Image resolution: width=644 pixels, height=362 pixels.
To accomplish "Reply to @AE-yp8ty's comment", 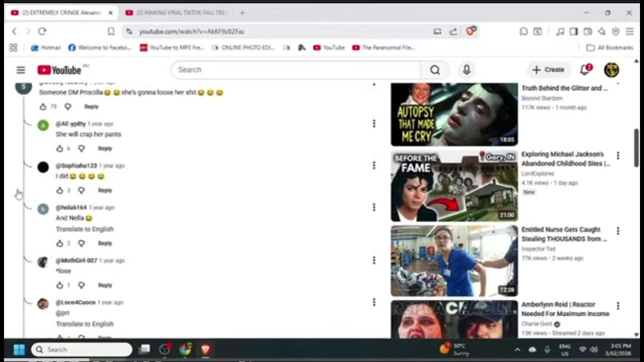I will click(105, 148).
